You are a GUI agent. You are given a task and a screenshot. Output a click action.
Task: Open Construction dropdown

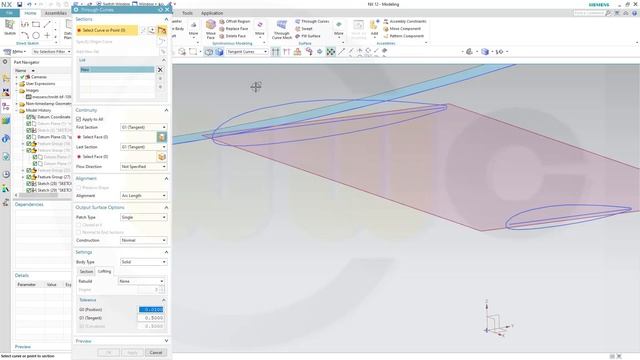(144, 240)
